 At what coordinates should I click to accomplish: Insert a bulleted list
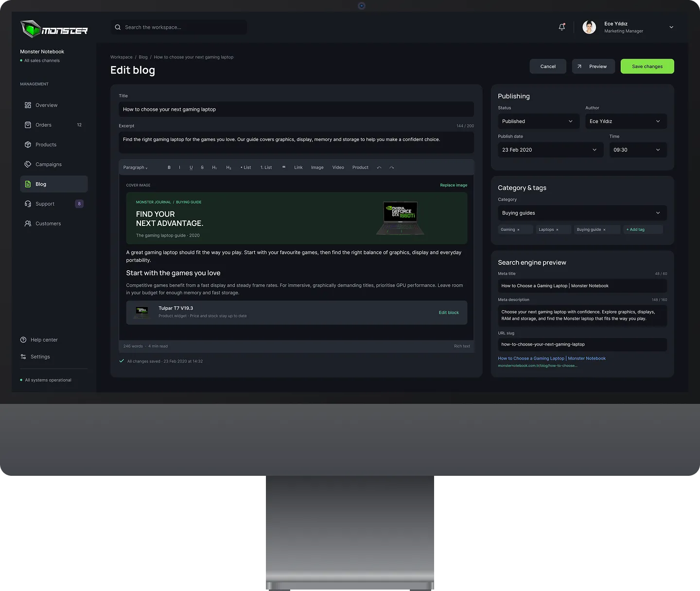pos(246,168)
